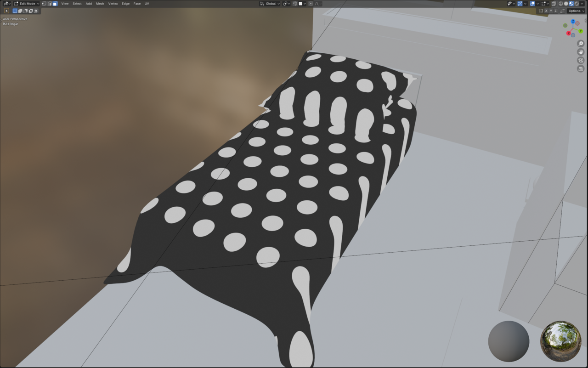Screen dimensions: 588x368
Task: Open the UV menu
Action: (147, 4)
